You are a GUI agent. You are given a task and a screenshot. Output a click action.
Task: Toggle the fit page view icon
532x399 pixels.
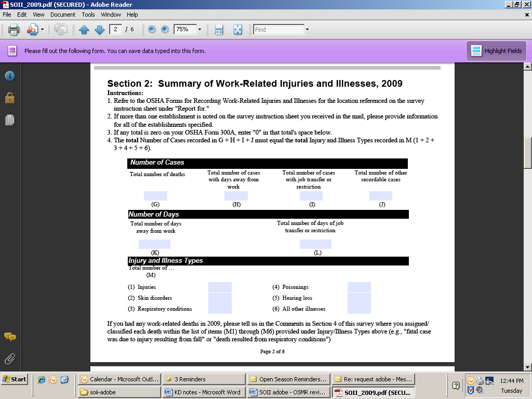237,30
